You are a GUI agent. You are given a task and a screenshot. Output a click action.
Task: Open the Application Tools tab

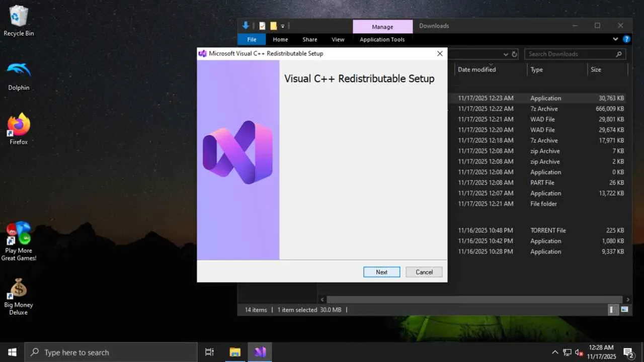[382, 39]
